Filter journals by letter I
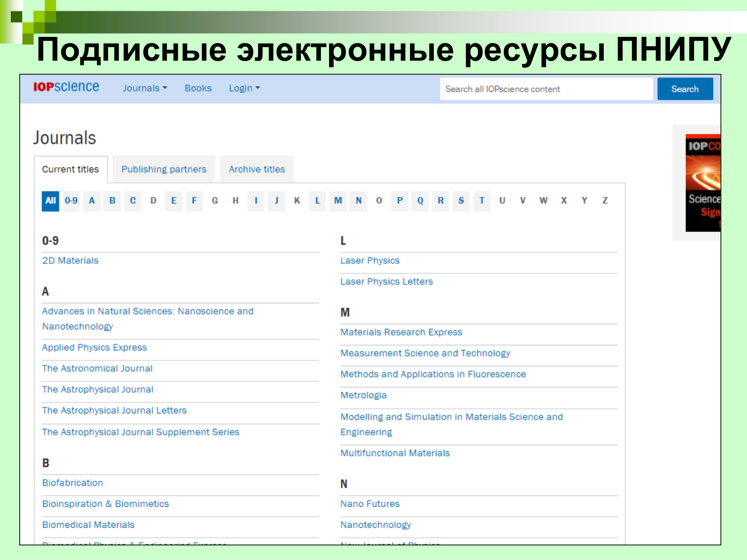The image size is (747, 560). click(256, 201)
